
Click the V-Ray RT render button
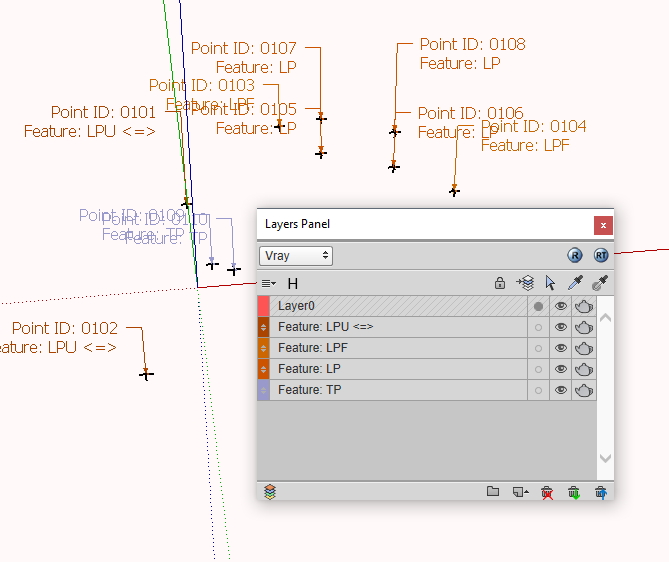tap(600, 256)
